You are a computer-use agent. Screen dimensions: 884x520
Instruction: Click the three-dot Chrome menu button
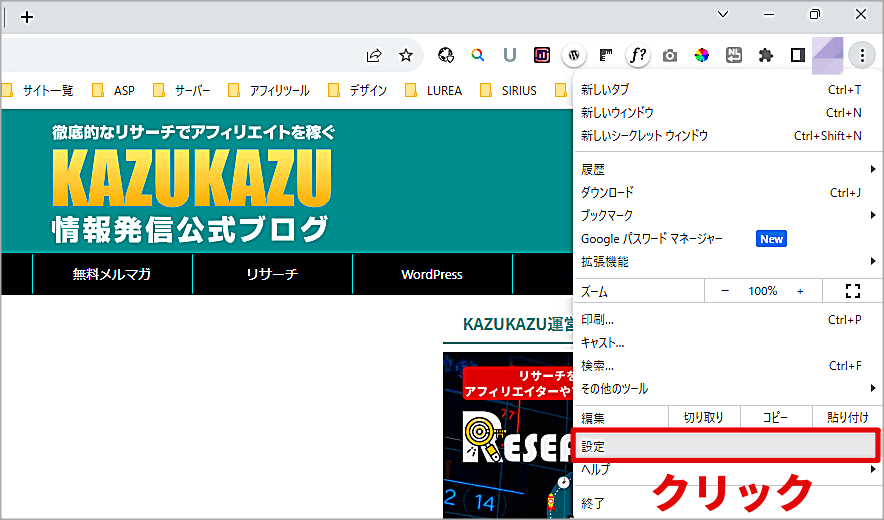pyautogui.click(x=862, y=55)
